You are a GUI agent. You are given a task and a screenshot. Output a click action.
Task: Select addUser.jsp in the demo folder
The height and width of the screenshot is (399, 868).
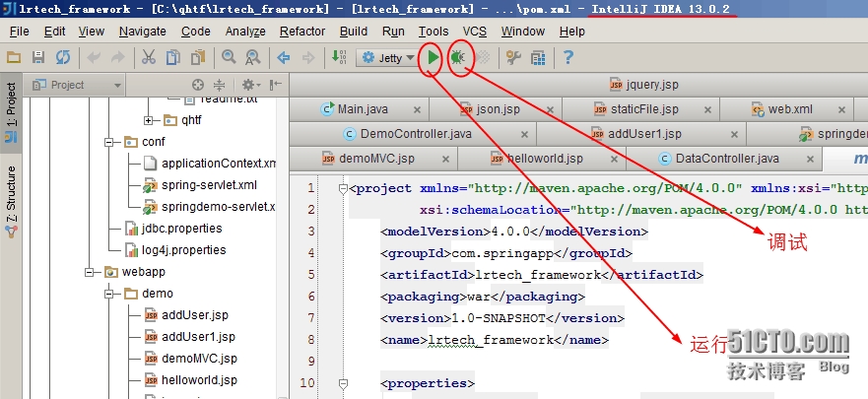(186, 315)
